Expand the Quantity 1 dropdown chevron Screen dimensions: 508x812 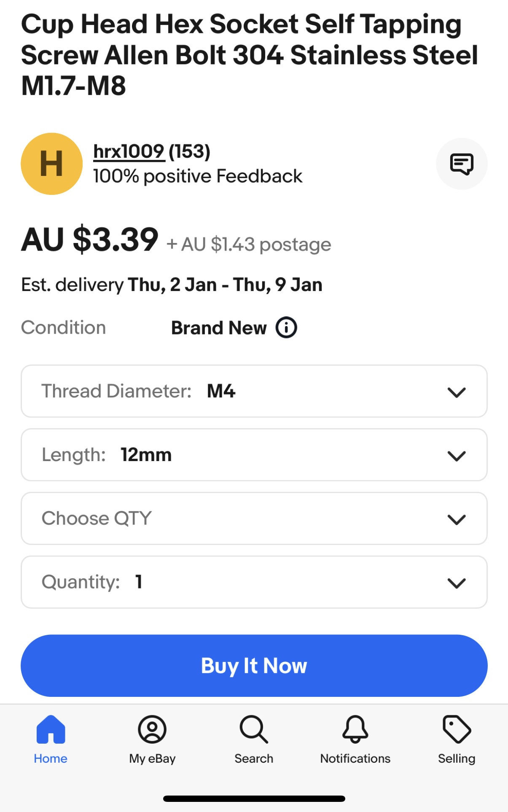(457, 583)
